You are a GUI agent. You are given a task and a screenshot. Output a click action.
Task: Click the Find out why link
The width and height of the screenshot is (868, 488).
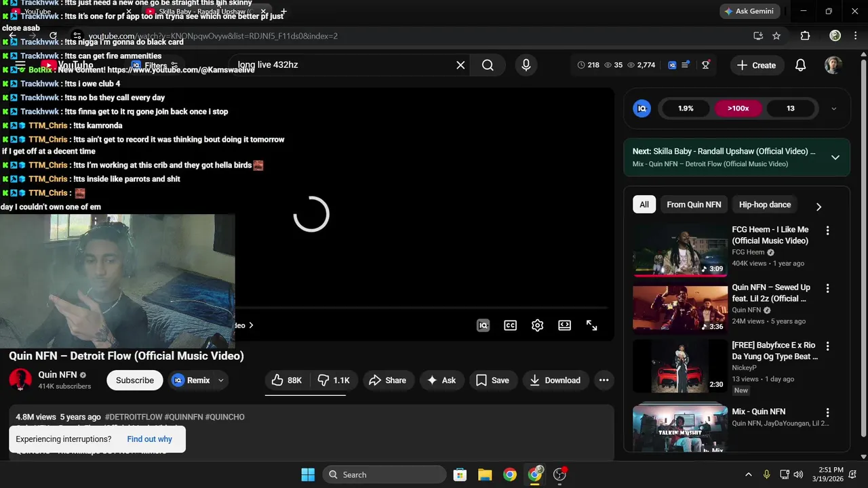(149, 439)
